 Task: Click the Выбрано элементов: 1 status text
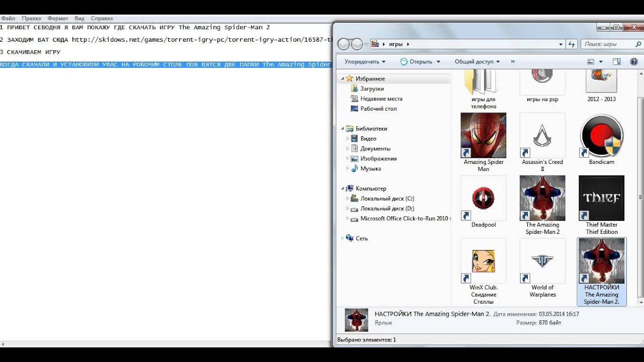click(x=367, y=340)
